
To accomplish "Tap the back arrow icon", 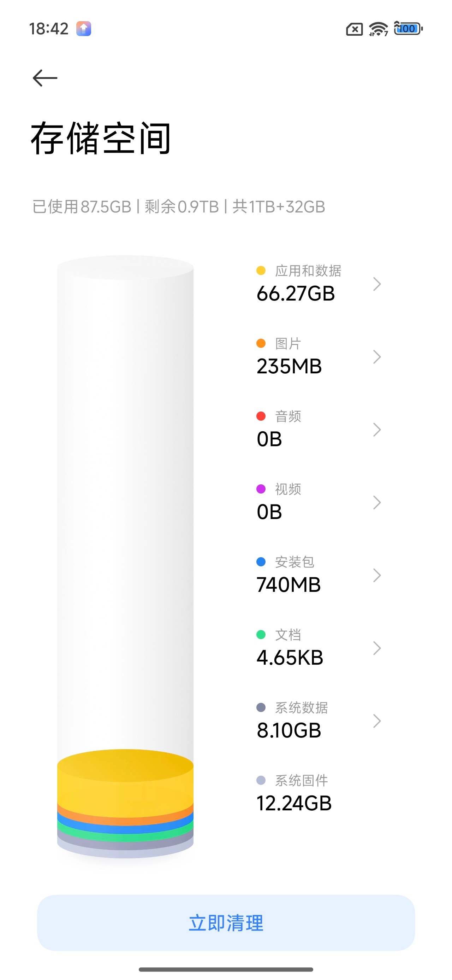I will (45, 78).
